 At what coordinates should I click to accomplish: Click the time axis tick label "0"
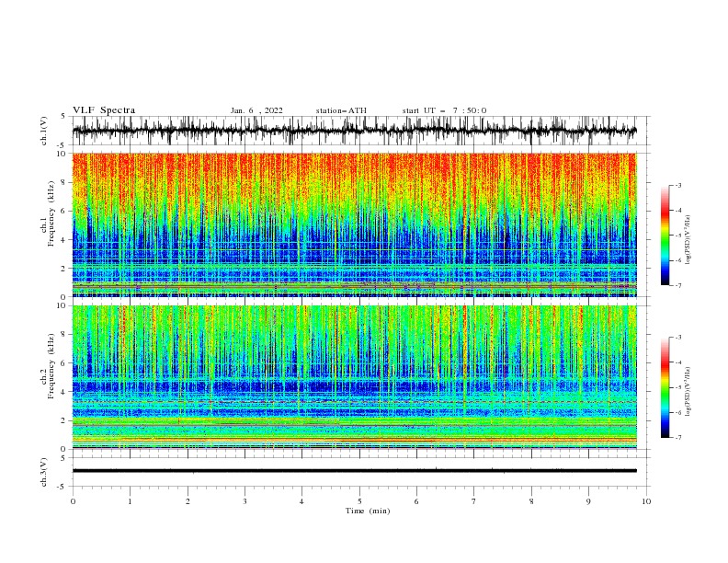click(x=73, y=501)
